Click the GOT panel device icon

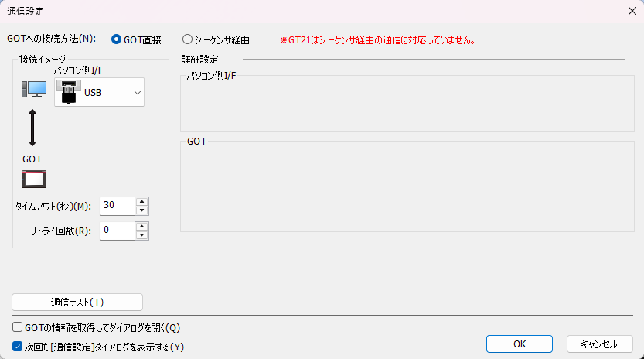[x=33, y=179]
